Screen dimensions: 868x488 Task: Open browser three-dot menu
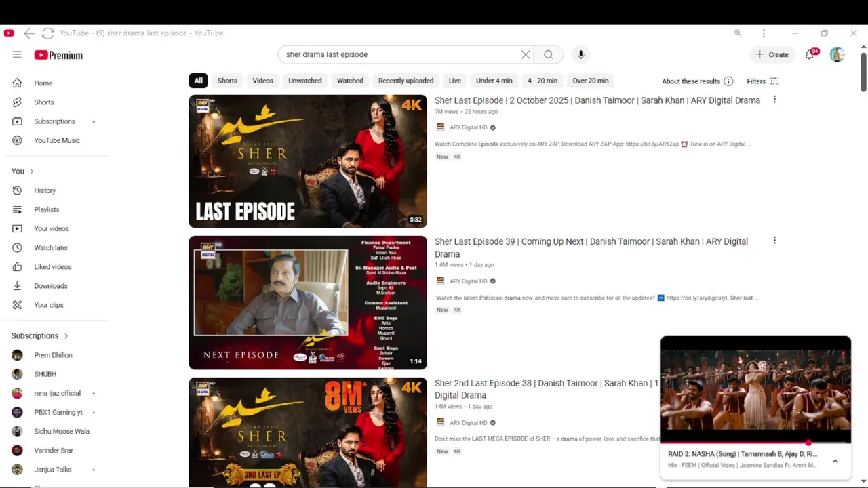click(764, 33)
